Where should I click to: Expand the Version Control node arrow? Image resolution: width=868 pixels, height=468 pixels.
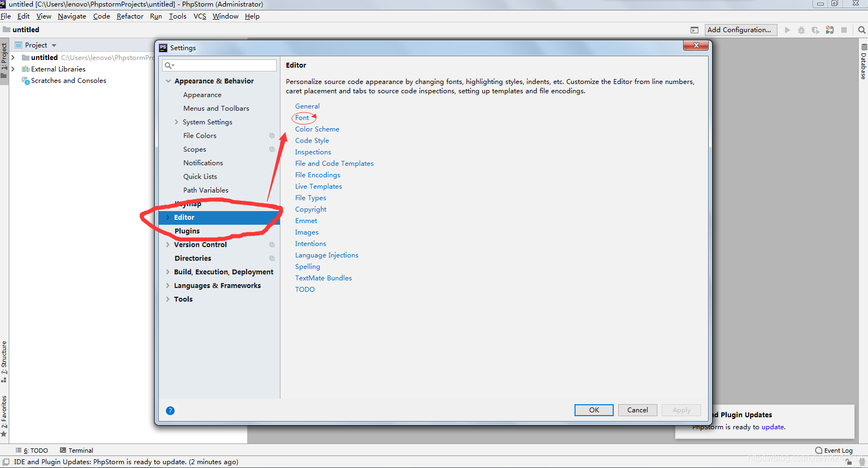[x=167, y=245]
